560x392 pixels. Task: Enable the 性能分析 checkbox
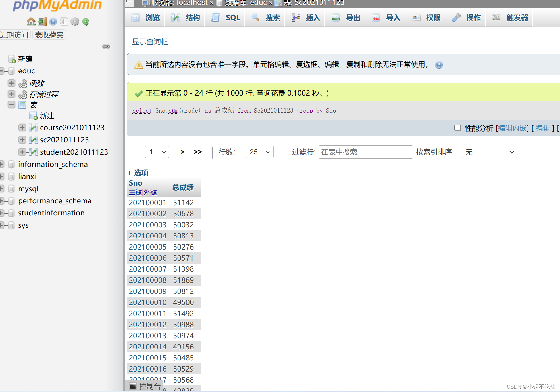pyautogui.click(x=457, y=128)
